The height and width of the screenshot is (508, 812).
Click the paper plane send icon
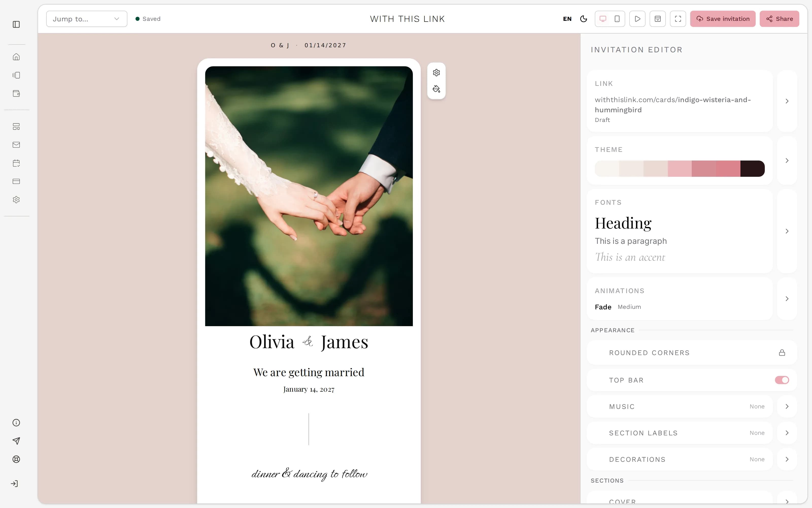pos(16,441)
